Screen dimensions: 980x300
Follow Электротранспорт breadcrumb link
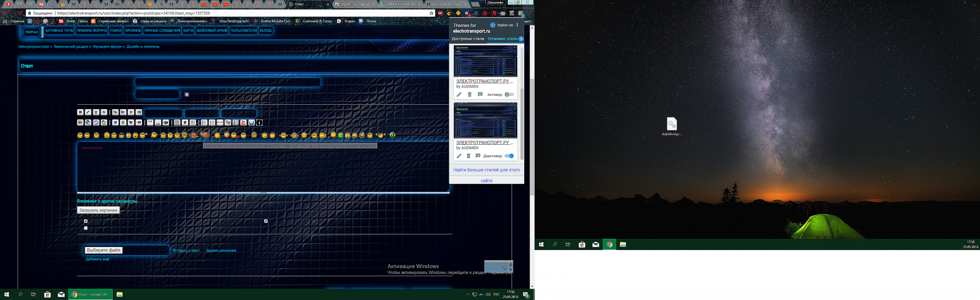[33, 46]
